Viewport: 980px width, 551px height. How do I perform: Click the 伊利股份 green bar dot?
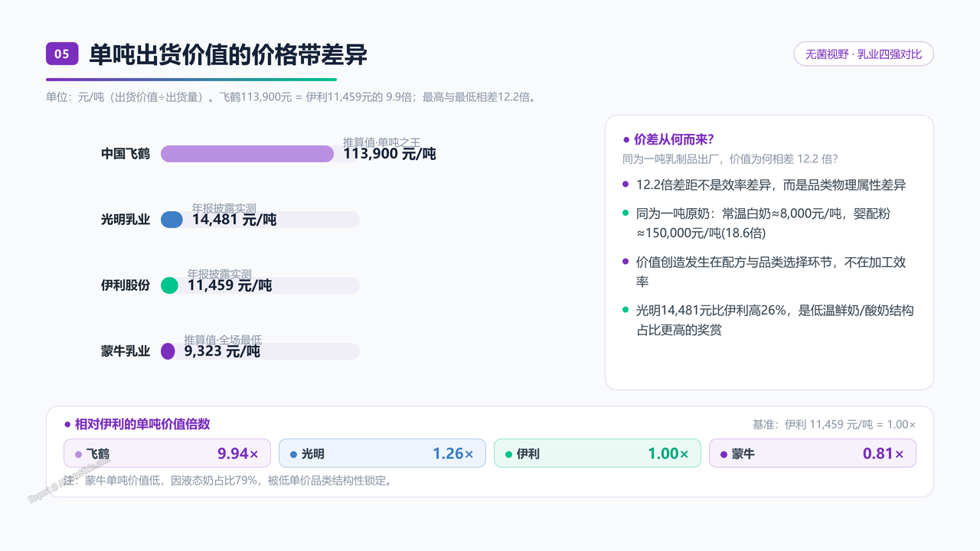click(169, 285)
